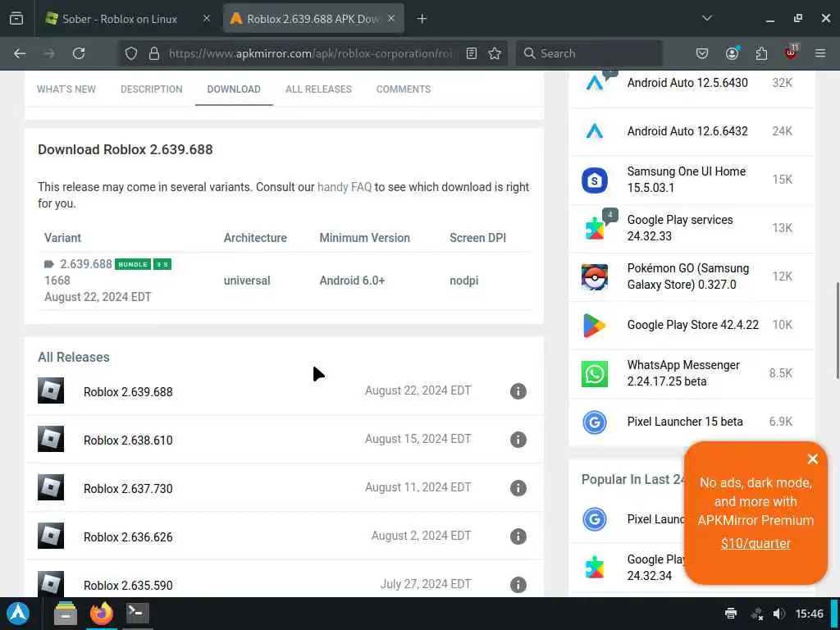Open the extensions puzzle icon

(761, 53)
